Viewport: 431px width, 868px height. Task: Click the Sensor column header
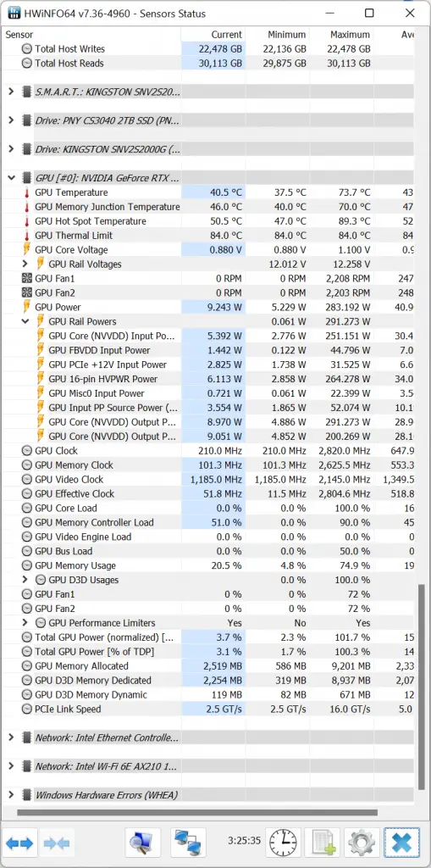[x=91, y=34]
